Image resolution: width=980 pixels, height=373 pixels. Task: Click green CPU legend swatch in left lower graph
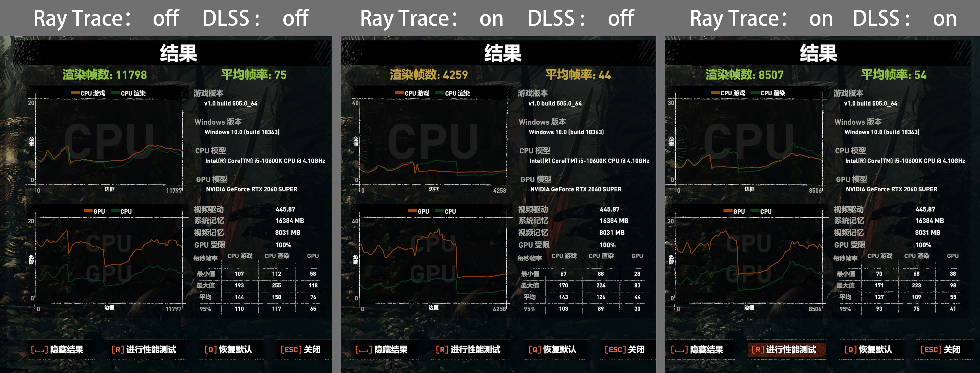(x=115, y=211)
